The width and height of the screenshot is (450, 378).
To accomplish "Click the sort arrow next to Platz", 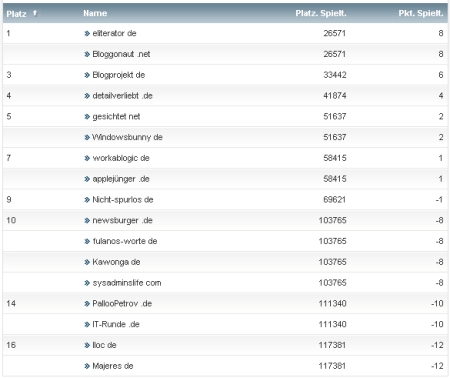I will [x=35, y=13].
